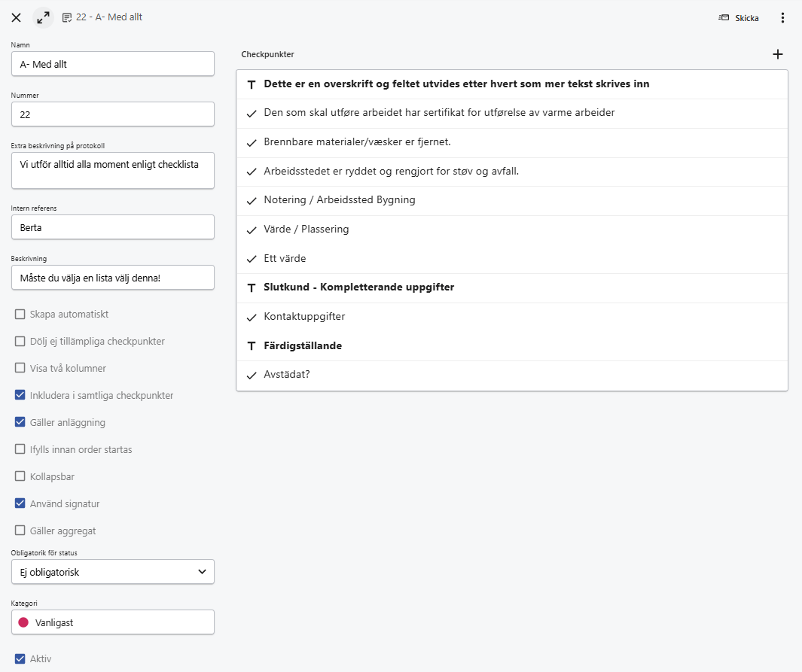This screenshot has width=802, height=672.
Task: Click the heading T icon beside Färdigställande
Action: coord(252,346)
